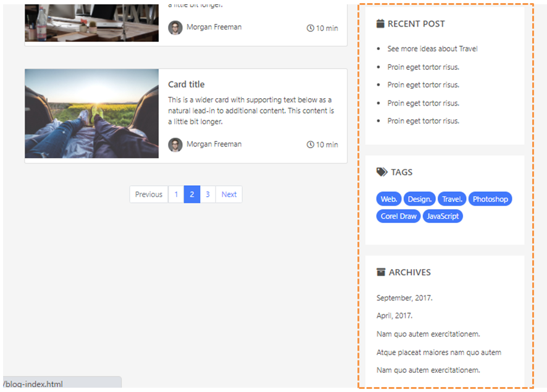The image size is (547, 392).
Task: Open the last 'Proin eget tortor risus.' post
Action: [x=423, y=121]
